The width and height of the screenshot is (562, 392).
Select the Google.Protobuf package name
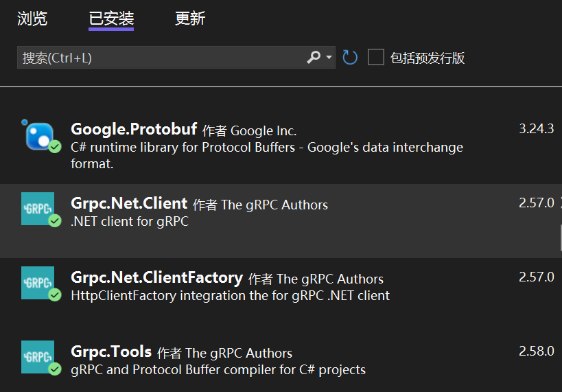coord(134,130)
